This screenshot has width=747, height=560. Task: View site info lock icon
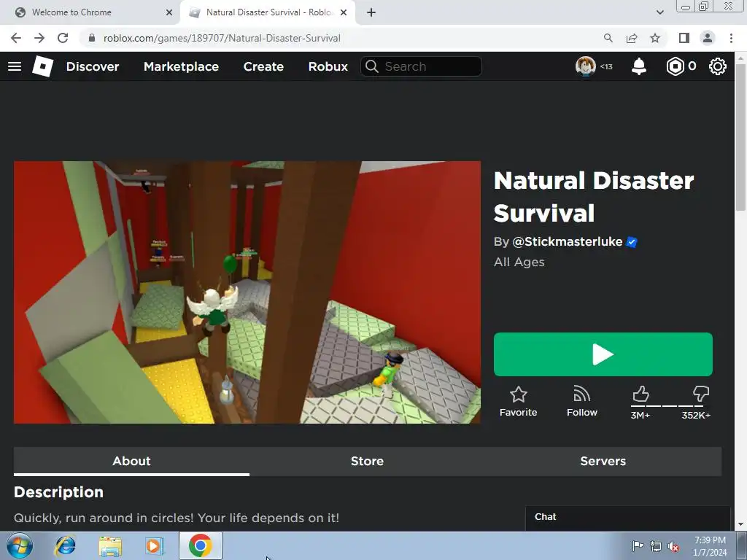click(x=92, y=38)
